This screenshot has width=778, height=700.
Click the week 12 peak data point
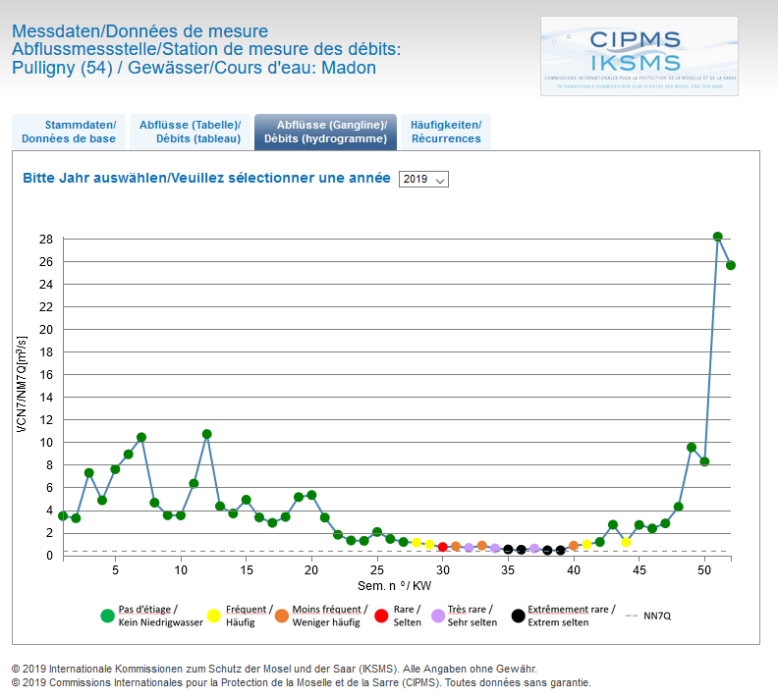click(207, 434)
